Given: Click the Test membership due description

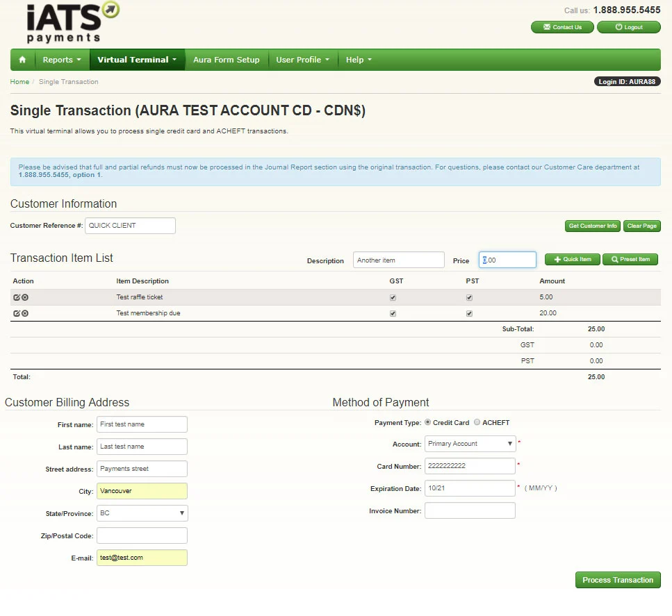Looking at the screenshot, I should click(148, 313).
